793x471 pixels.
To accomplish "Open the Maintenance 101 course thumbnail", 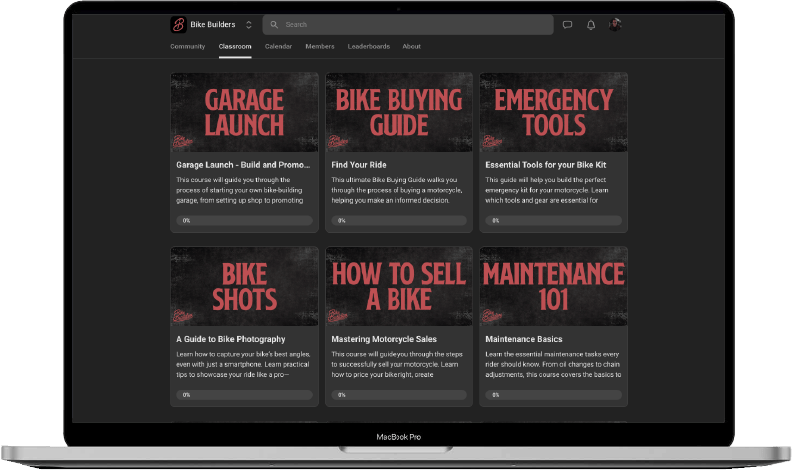I will (x=554, y=286).
